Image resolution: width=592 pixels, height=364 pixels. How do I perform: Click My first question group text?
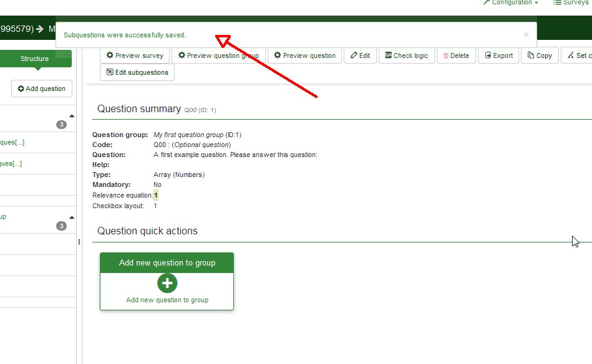coord(188,135)
